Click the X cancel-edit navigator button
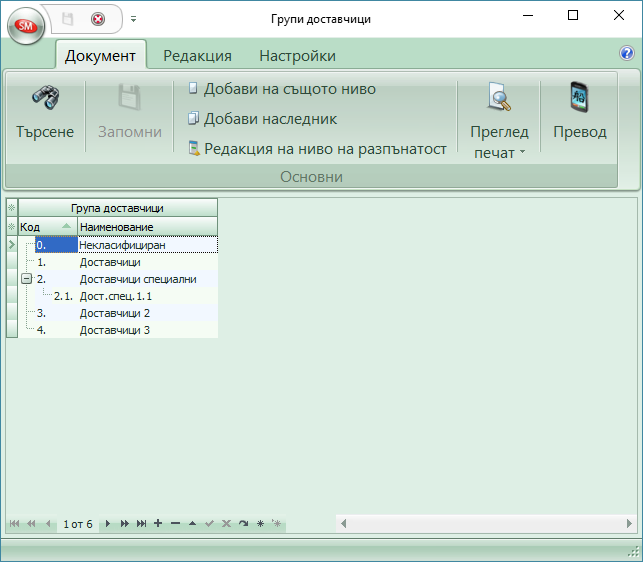Viewport: 643px width, 562px height. pos(226,524)
